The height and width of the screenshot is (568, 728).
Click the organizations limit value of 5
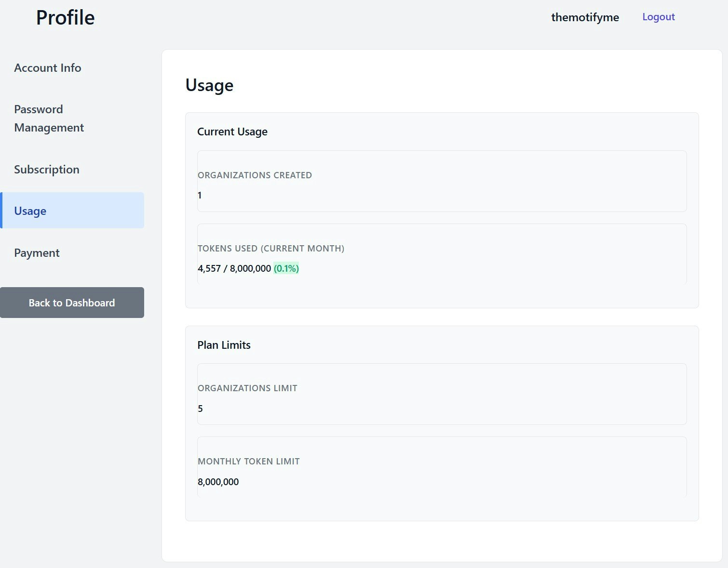pyautogui.click(x=199, y=408)
